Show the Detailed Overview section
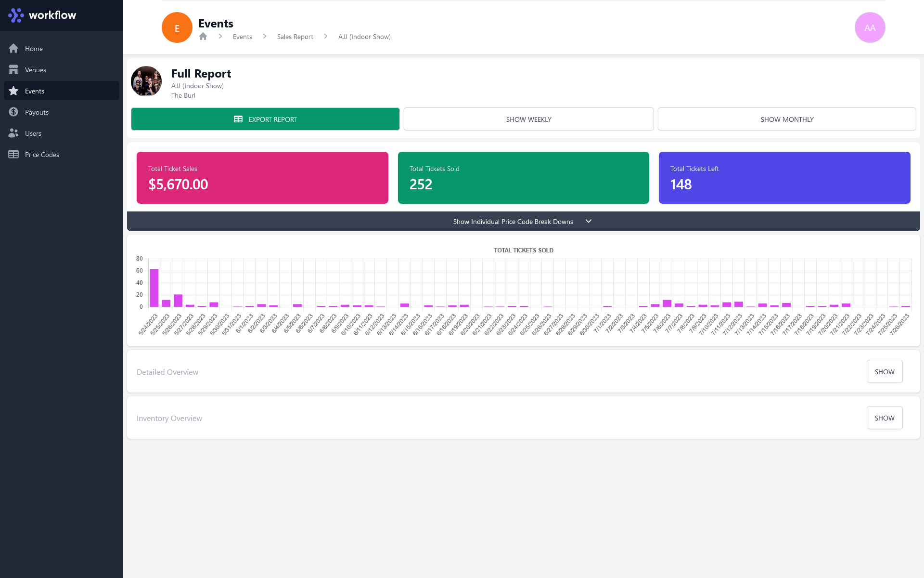 (x=884, y=372)
